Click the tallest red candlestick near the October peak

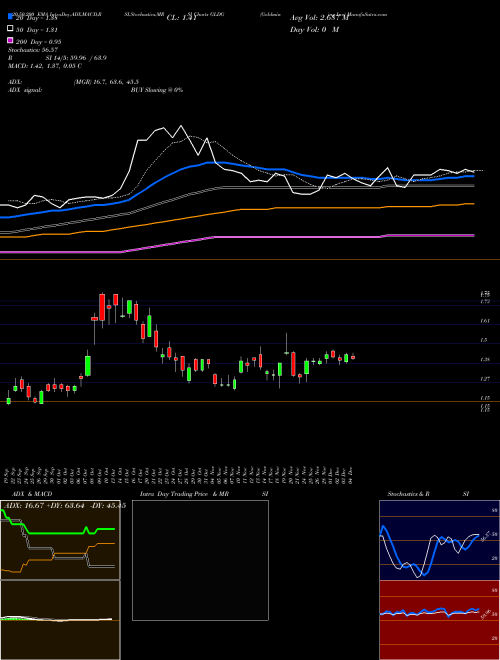click(x=102, y=307)
